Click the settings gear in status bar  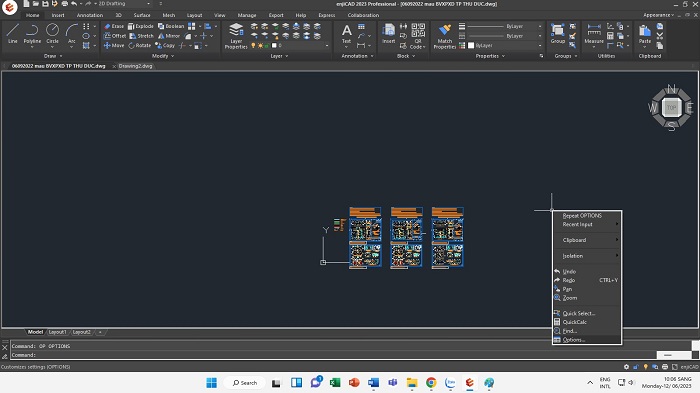click(626, 367)
